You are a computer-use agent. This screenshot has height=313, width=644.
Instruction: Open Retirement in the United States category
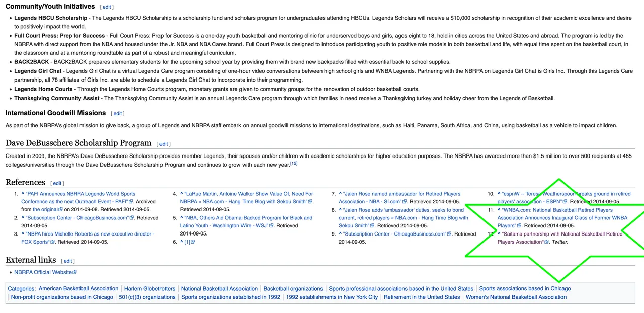pyautogui.click(x=422, y=297)
